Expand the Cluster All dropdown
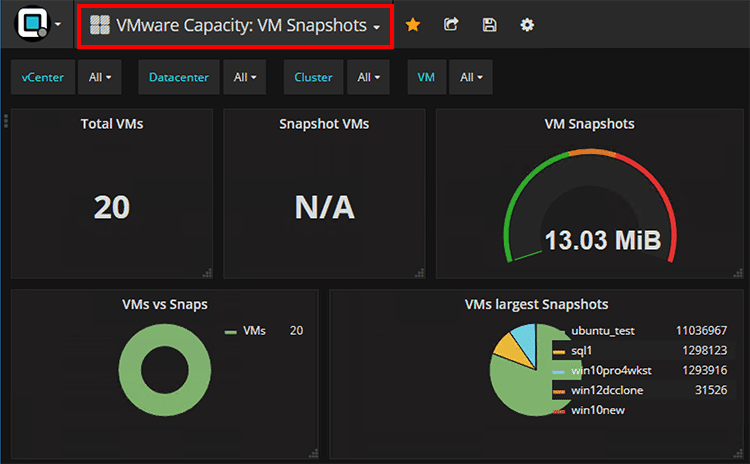This screenshot has height=464, width=750. 368,77
